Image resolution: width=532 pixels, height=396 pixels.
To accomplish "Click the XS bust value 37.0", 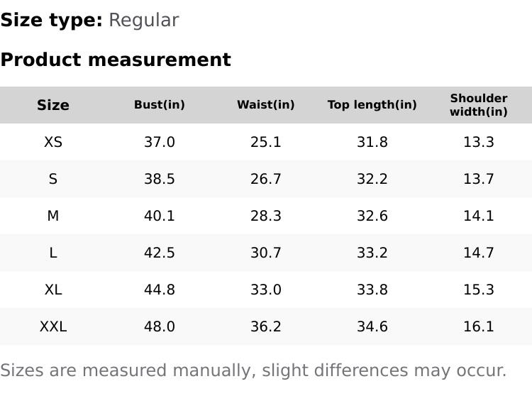I will 160,142.
